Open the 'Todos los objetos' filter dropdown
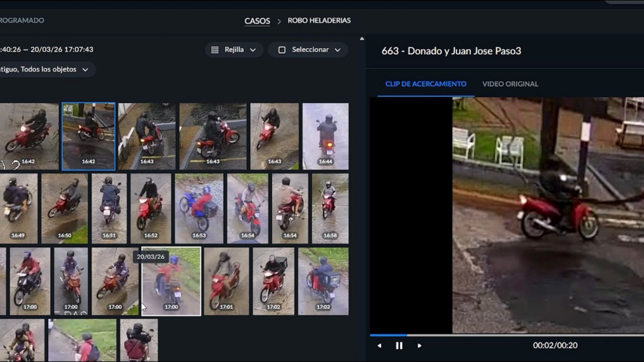Viewport: 644px width, 362px height. tap(85, 70)
